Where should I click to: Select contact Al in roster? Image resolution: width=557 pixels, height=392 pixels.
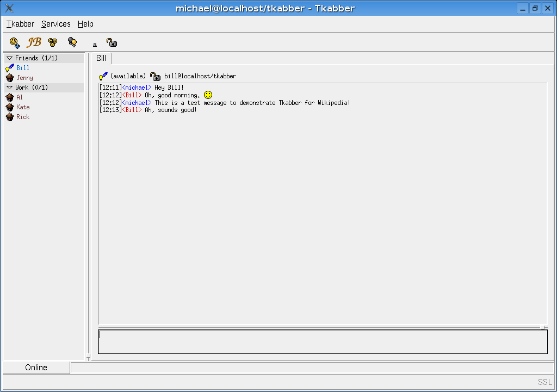(x=20, y=97)
